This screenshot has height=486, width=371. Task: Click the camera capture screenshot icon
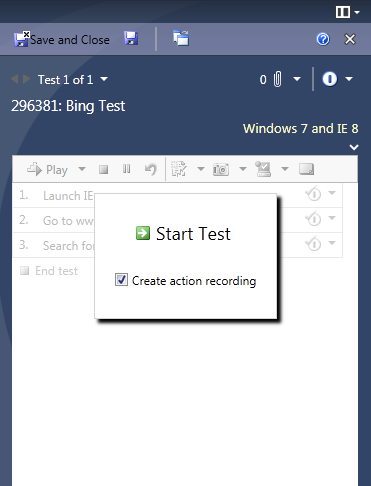click(x=221, y=169)
